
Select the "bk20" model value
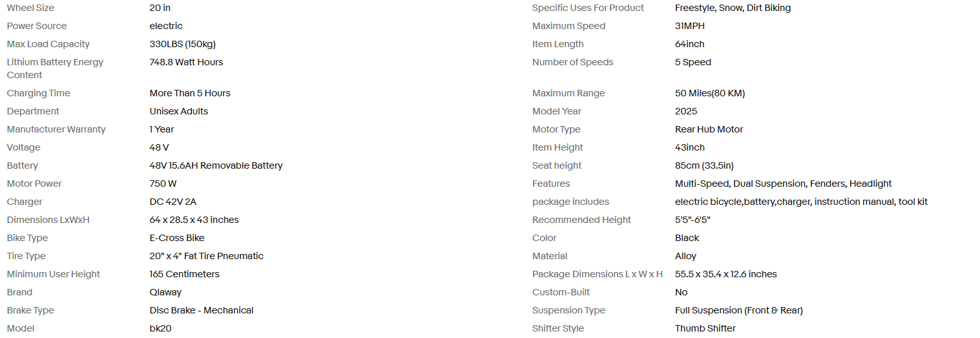[160, 329]
